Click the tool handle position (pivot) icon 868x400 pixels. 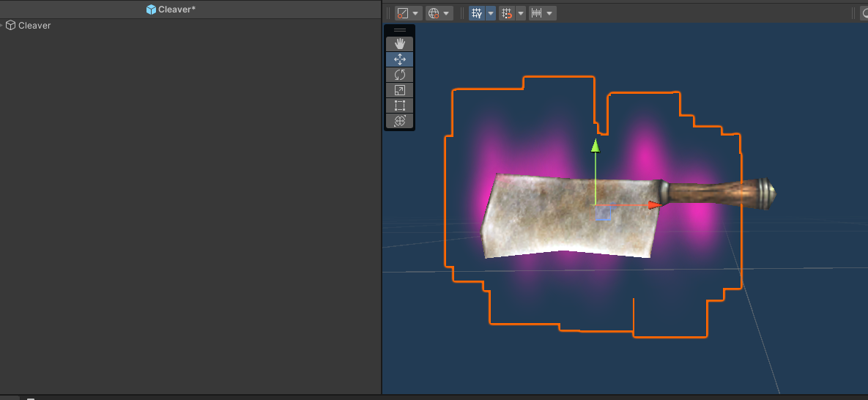[403, 13]
